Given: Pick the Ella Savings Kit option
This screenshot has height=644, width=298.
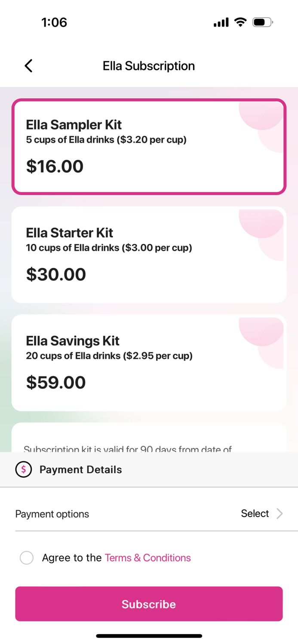Looking at the screenshot, I should (149, 362).
